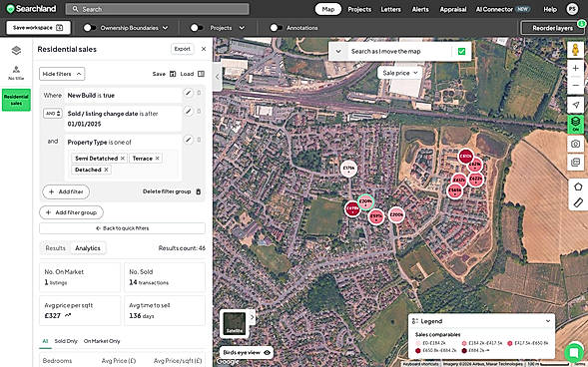This screenshot has height=367, width=588.
Task: Select the ruler measure tool
Action: pos(578,202)
